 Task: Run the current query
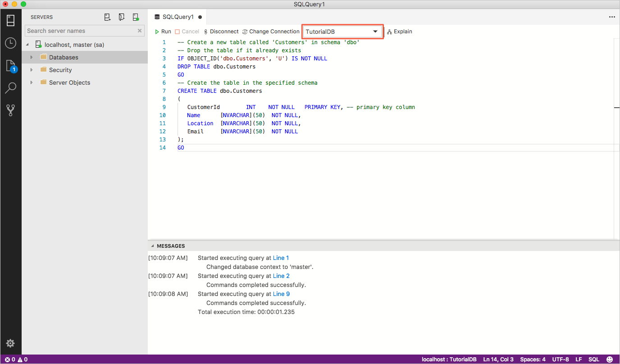163,32
